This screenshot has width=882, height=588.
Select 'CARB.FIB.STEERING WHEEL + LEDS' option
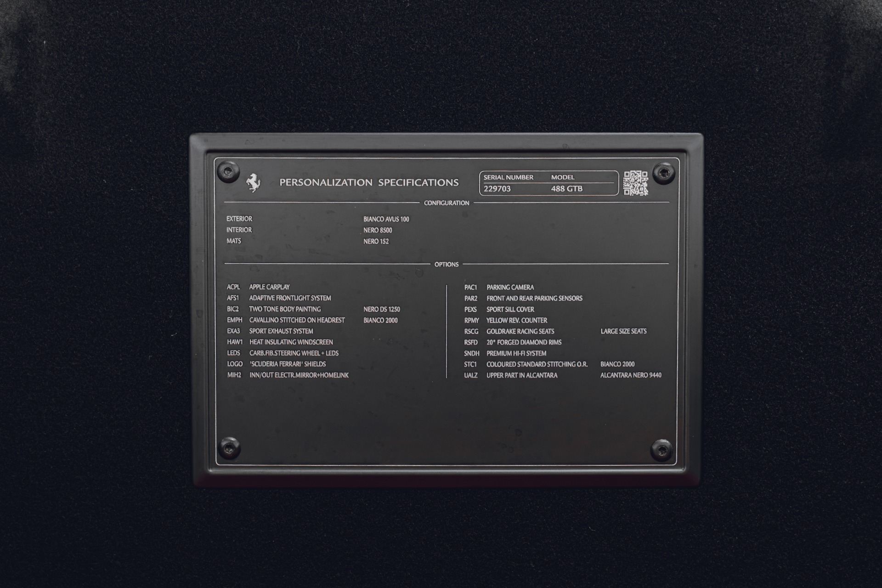pos(294,353)
